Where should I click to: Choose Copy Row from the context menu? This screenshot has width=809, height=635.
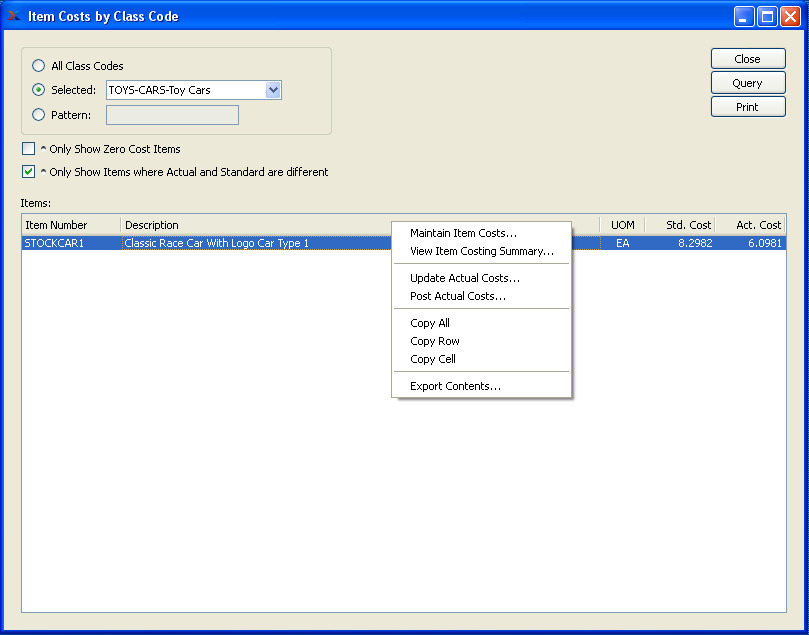tap(481, 341)
